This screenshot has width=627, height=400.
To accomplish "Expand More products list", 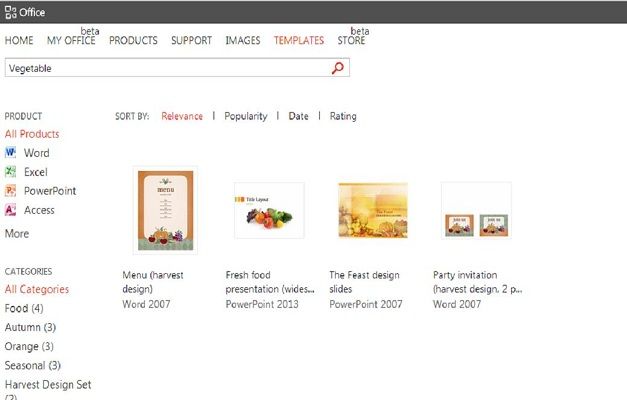I will pyautogui.click(x=17, y=233).
